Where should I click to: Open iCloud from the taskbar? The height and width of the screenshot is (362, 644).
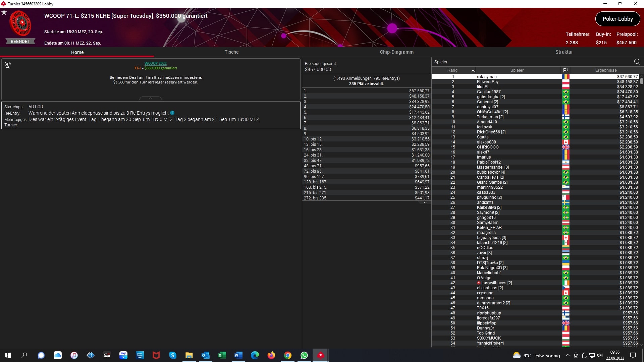point(58,355)
